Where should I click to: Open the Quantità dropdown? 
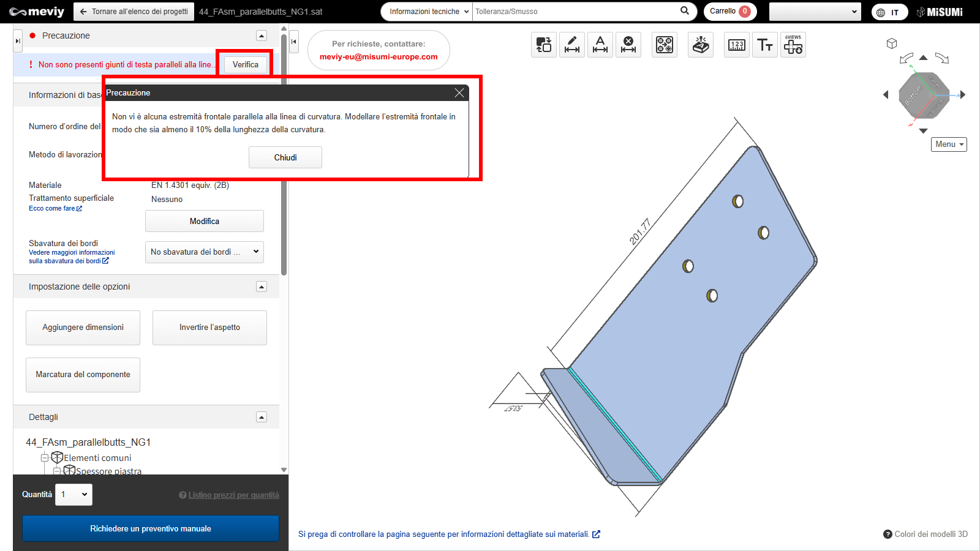(x=73, y=495)
